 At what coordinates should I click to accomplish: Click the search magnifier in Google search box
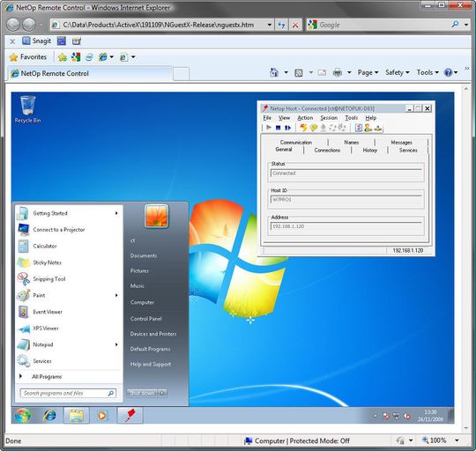point(455,25)
